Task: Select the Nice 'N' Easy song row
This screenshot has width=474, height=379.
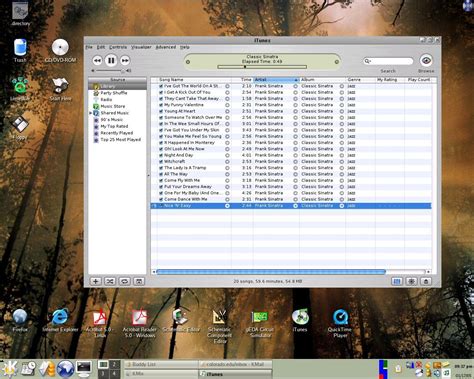Action: click(x=291, y=206)
